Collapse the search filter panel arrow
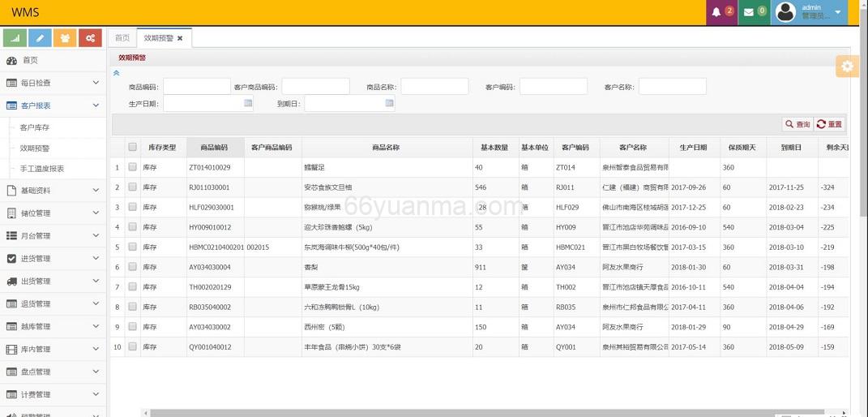The image size is (868, 417). pyautogui.click(x=116, y=72)
